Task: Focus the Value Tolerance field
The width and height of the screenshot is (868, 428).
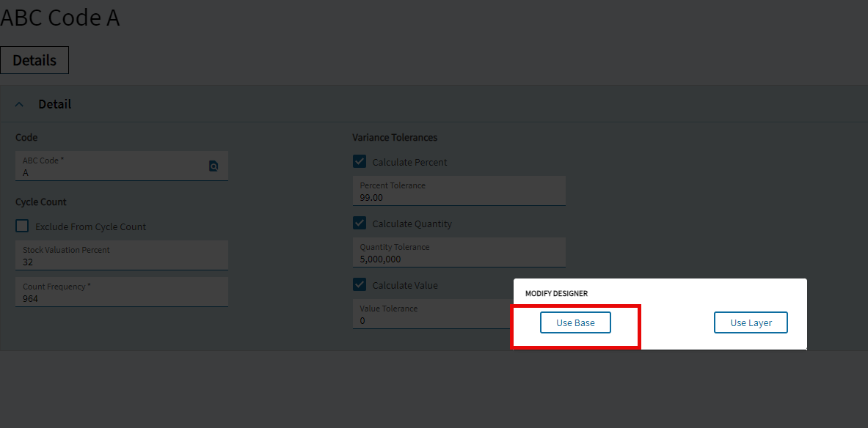Action: point(433,314)
